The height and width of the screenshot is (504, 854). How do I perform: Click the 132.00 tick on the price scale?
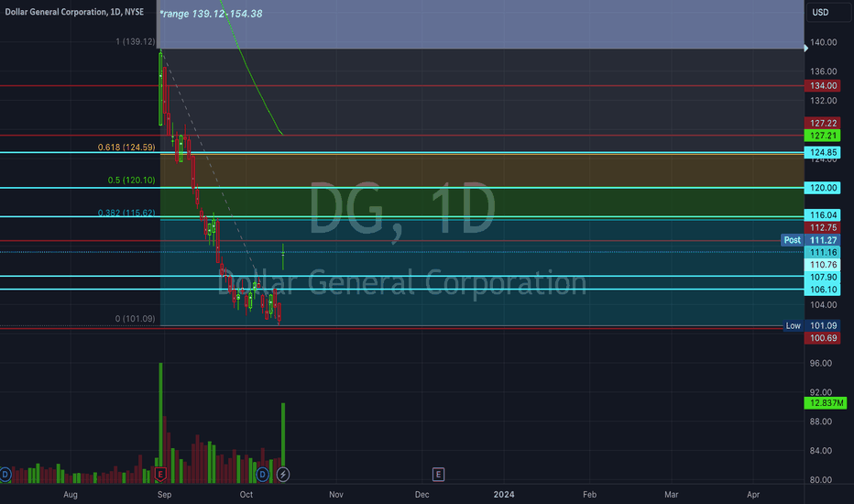pyautogui.click(x=823, y=101)
